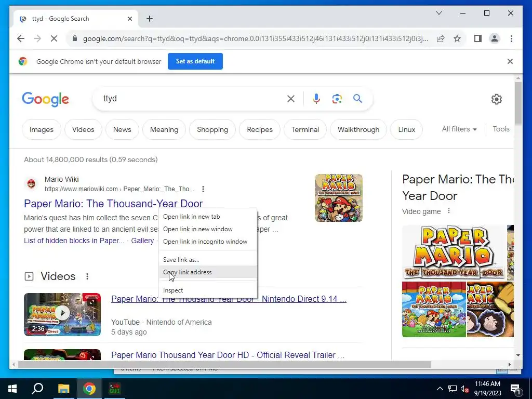Viewport: 532px width, 399px height.
Task: Click the lock icon in address bar
Action: pyautogui.click(x=75, y=38)
